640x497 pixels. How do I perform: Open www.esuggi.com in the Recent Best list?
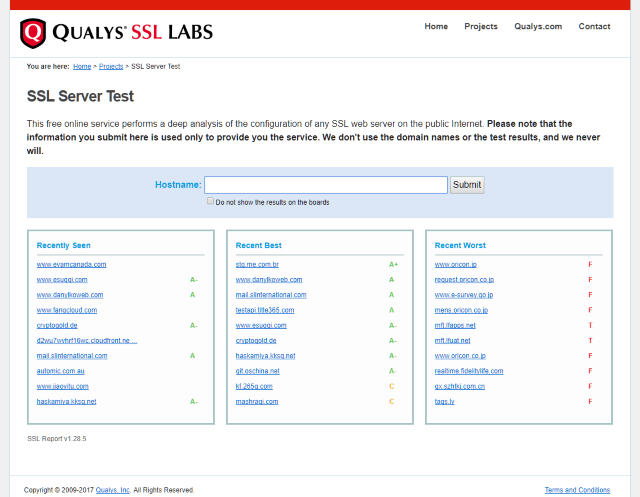[x=261, y=325]
